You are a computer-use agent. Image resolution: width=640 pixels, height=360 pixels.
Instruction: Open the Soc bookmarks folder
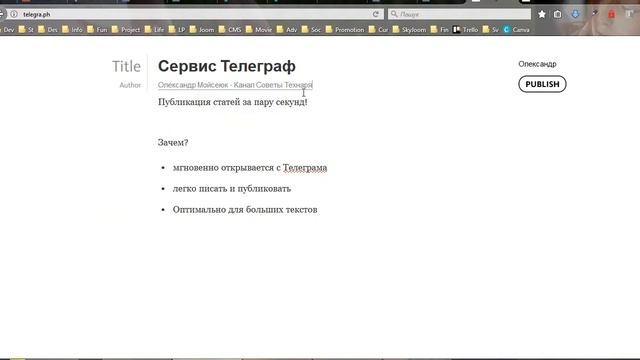pos(311,30)
